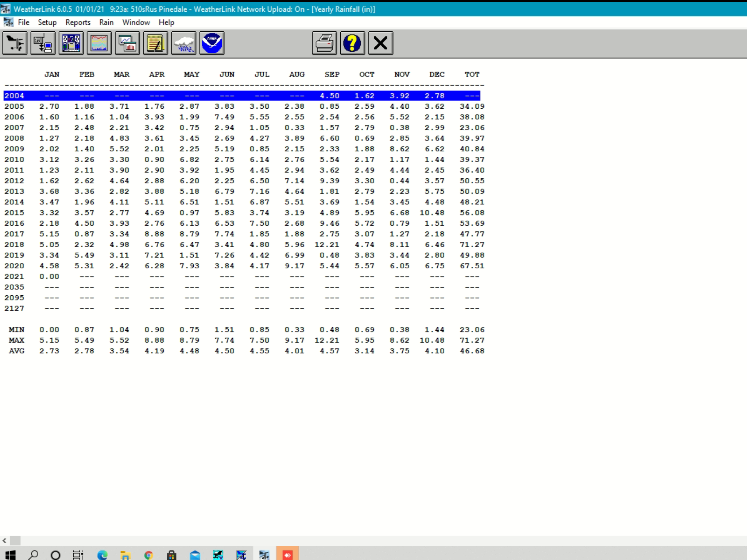747x560 pixels.
Task: Click the rain cloud toolbar icon
Action: (183, 43)
